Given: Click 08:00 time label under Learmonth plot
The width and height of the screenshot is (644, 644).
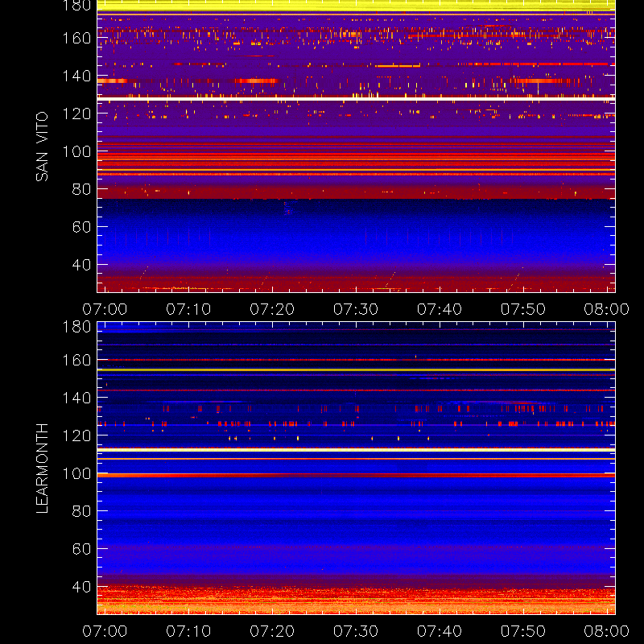Looking at the screenshot, I should click(x=607, y=631).
